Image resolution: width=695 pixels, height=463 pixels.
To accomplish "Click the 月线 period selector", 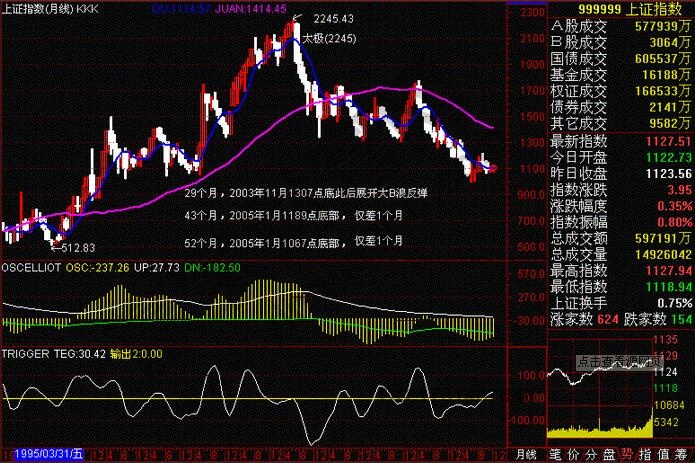I will (524, 453).
